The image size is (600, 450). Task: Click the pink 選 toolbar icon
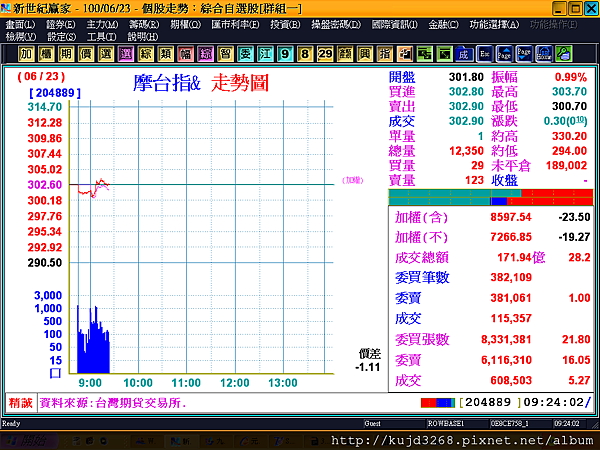click(126, 54)
